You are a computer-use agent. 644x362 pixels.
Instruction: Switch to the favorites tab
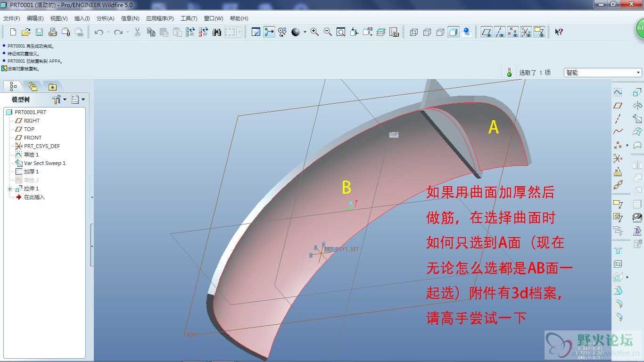[52, 87]
